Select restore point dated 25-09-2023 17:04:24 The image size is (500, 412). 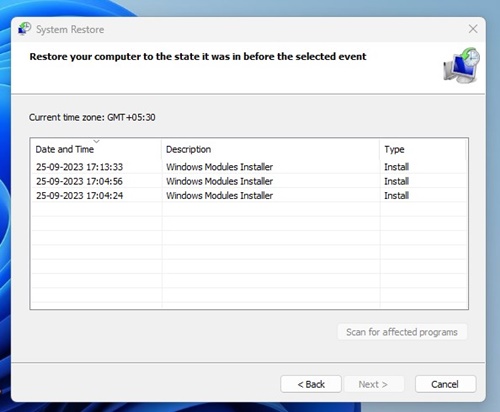point(249,195)
